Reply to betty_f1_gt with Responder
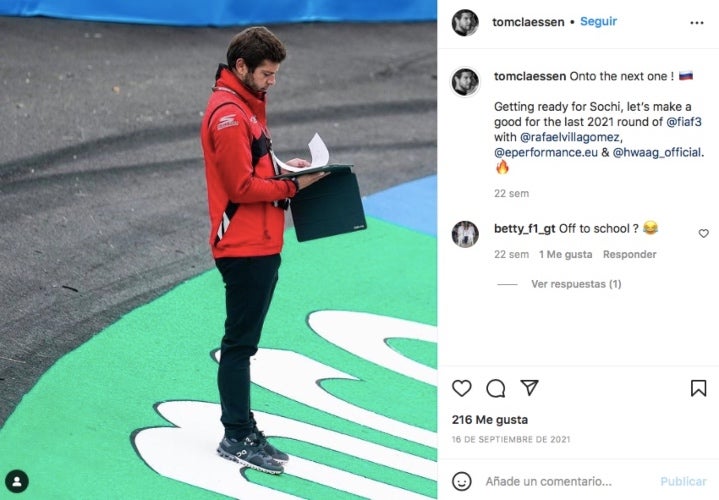The height and width of the screenshot is (500, 719). pos(629,254)
